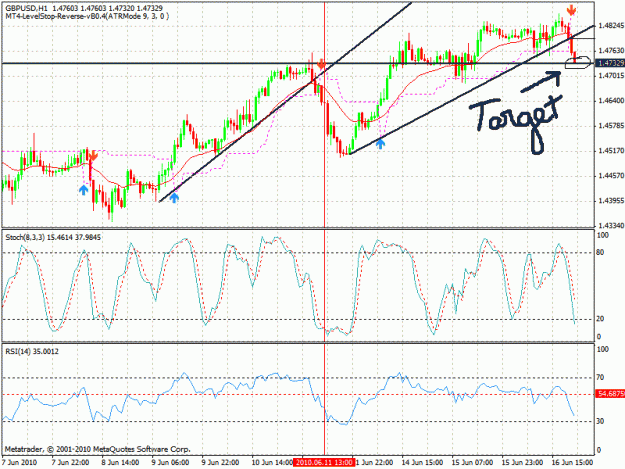The image size is (625, 469).
Task: Click the 8 Jun 14:00 time label
Action: [x=120, y=463]
